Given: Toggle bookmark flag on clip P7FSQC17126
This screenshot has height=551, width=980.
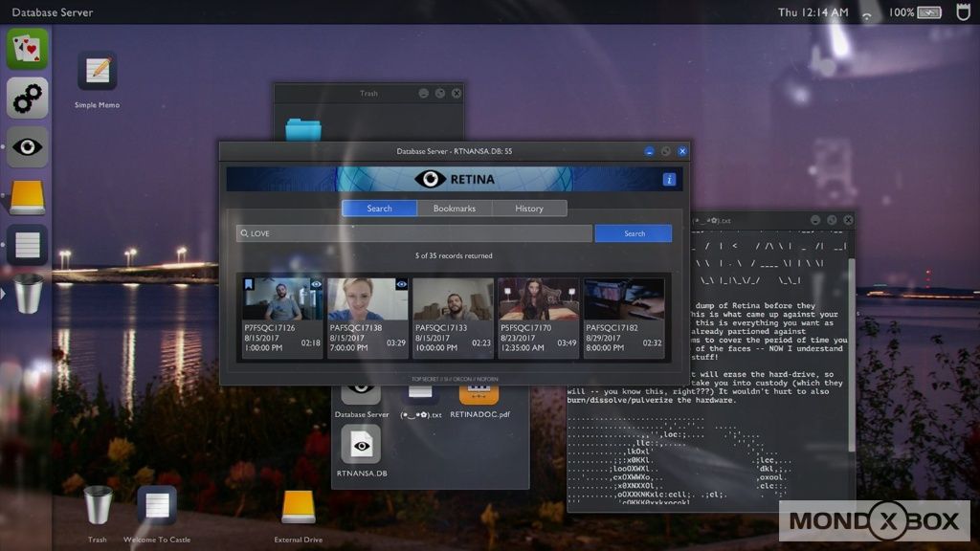Looking at the screenshot, I should coord(249,284).
